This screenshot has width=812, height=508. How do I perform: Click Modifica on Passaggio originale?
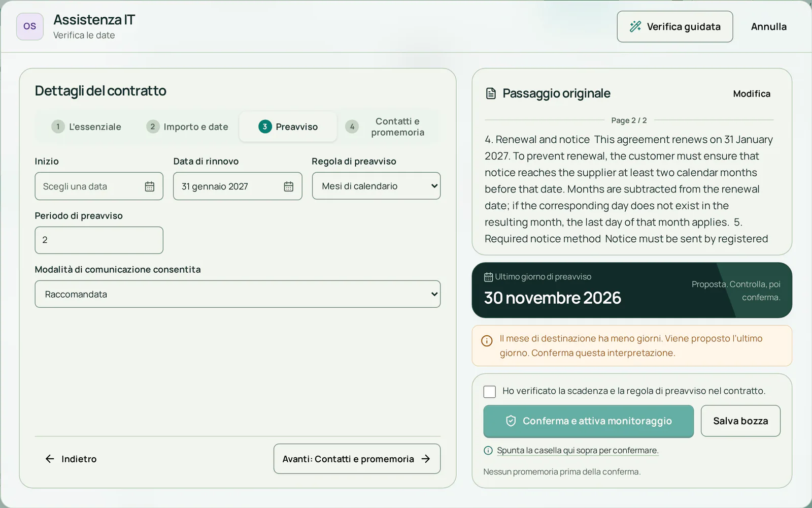[x=752, y=93]
